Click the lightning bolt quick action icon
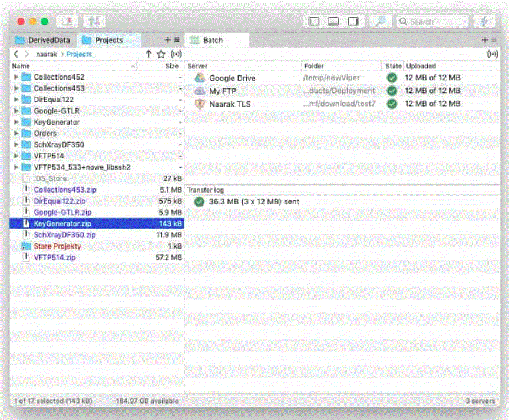This screenshot has width=509, height=420. (x=484, y=21)
